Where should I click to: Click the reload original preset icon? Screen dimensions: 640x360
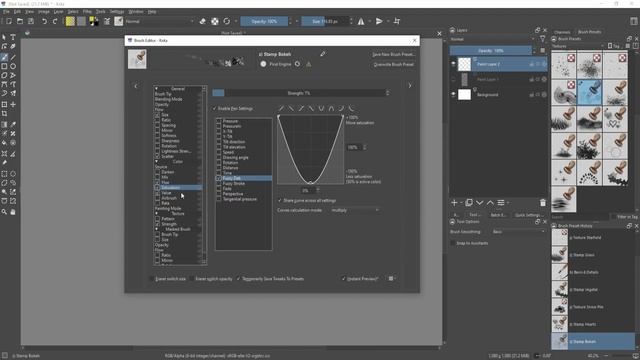coord(227,21)
